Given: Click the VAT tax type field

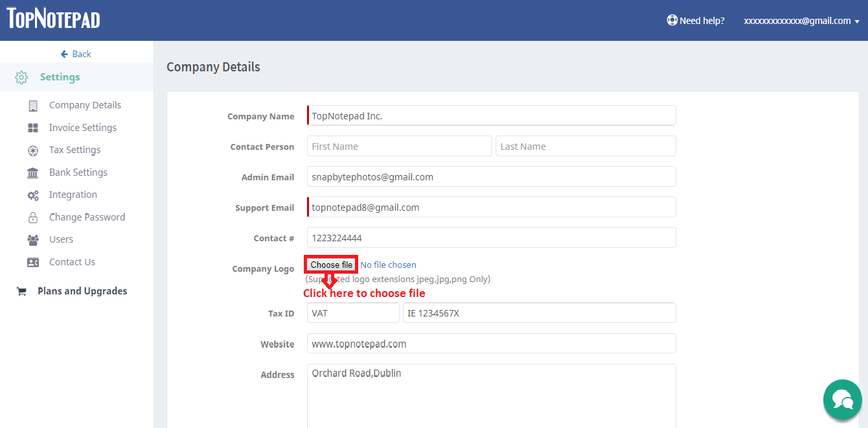Looking at the screenshot, I should pyautogui.click(x=353, y=313).
